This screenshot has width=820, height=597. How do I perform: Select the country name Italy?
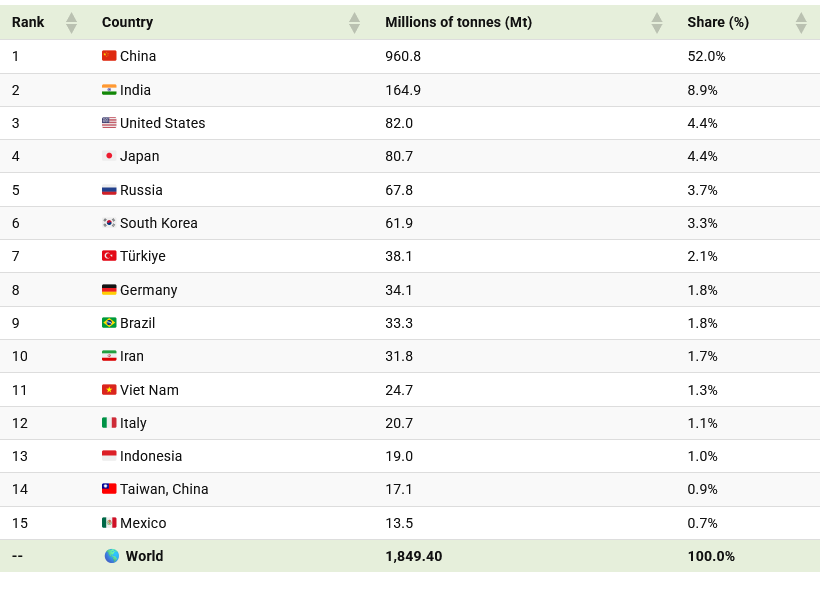coord(133,423)
